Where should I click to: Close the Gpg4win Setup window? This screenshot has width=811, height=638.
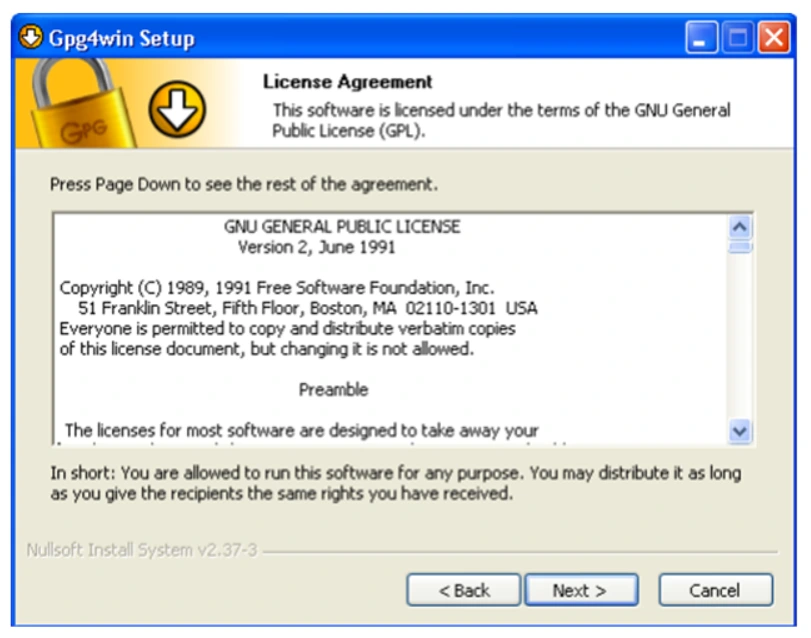[x=774, y=37]
